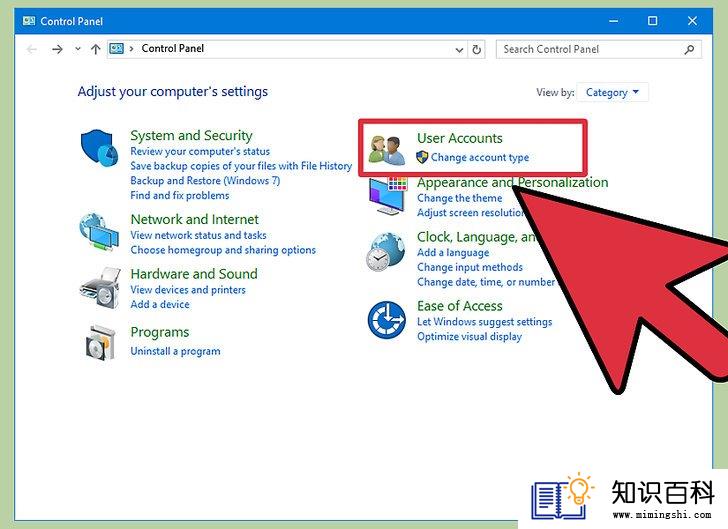The width and height of the screenshot is (728, 529).
Task: Click Change date, time, or number link
Action: coord(486,282)
